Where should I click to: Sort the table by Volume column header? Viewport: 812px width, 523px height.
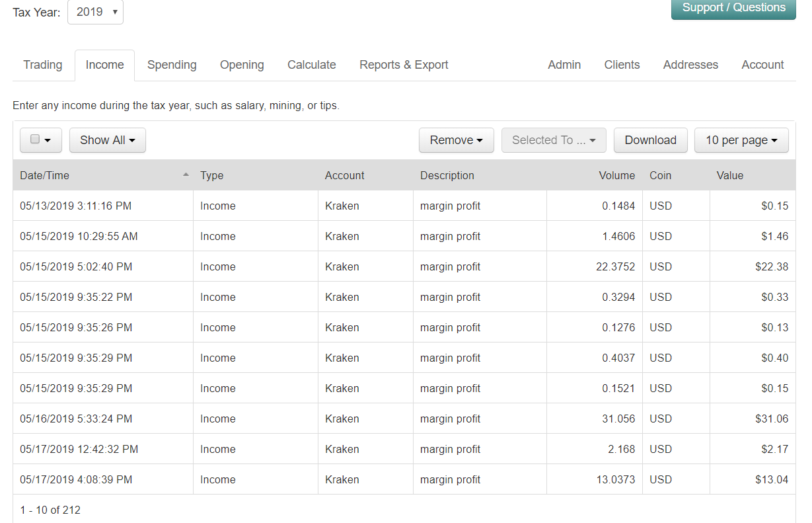click(616, 175)
